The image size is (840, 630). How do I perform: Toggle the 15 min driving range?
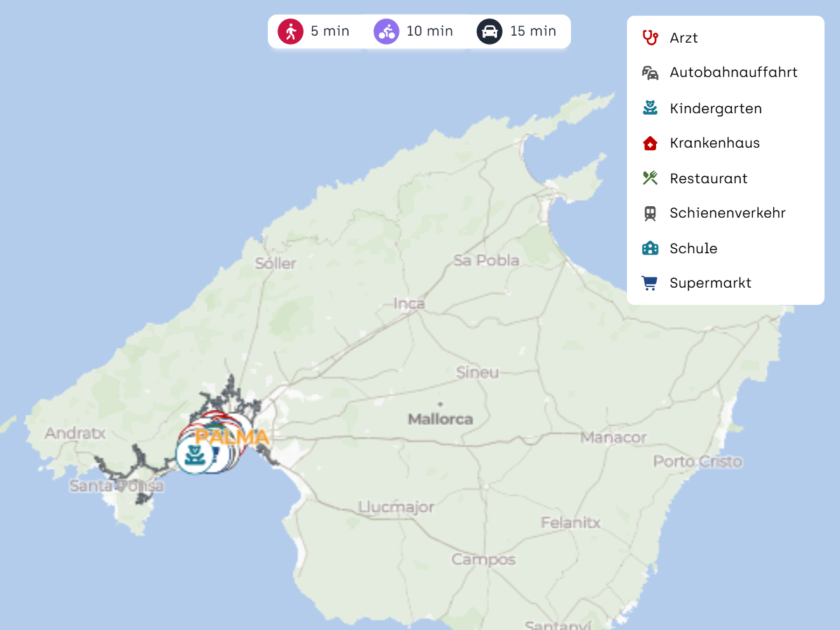[533, 31]
